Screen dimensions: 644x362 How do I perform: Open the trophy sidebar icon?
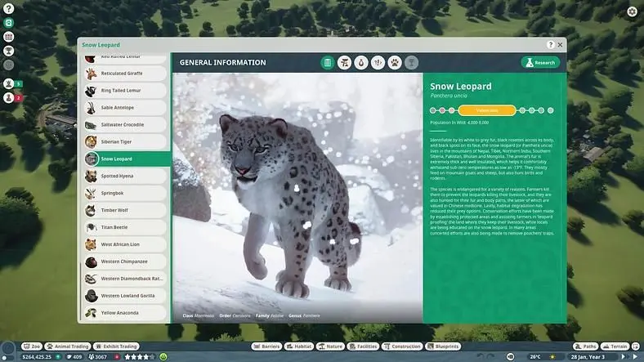point(9,51)
